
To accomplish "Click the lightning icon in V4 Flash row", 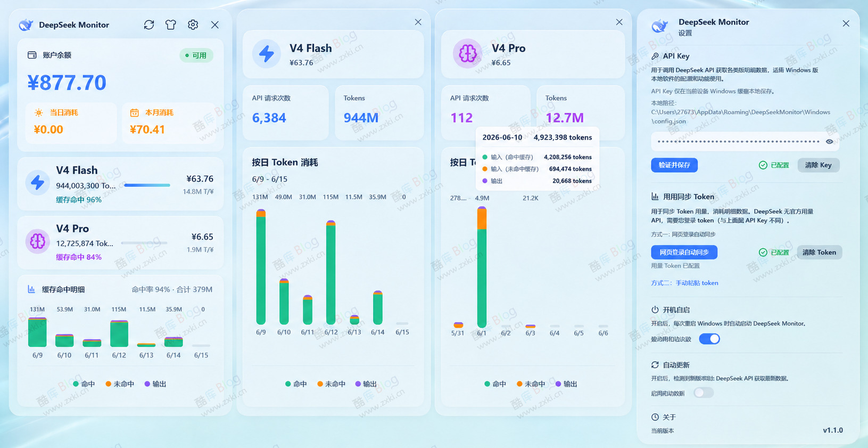I will point(38,182).
